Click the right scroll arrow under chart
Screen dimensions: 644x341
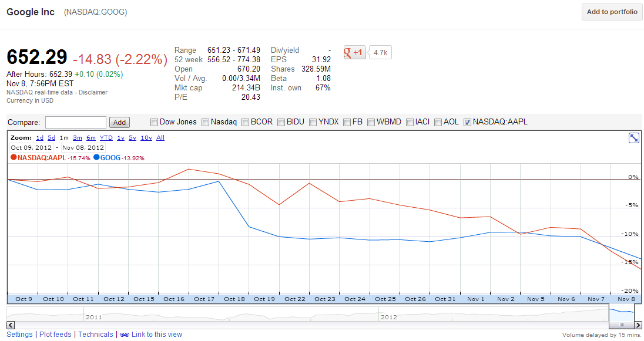coord(638,325)
